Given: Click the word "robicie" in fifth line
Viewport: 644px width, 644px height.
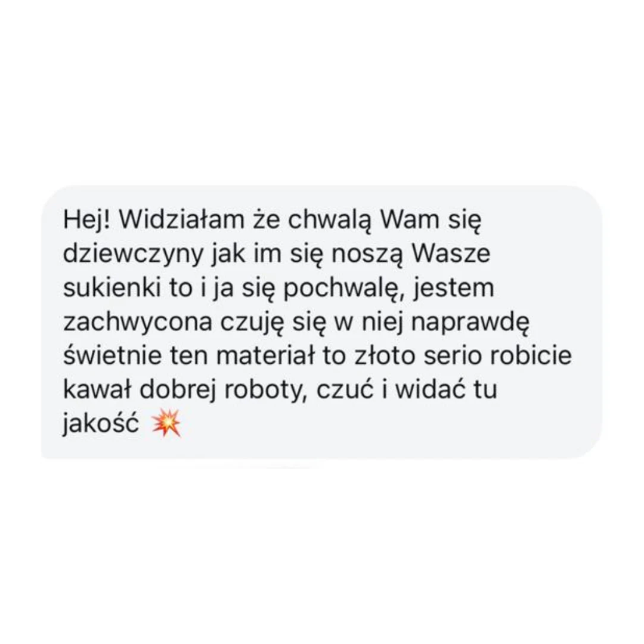Looking at the screenshot, I should click(x=531, y=355).
